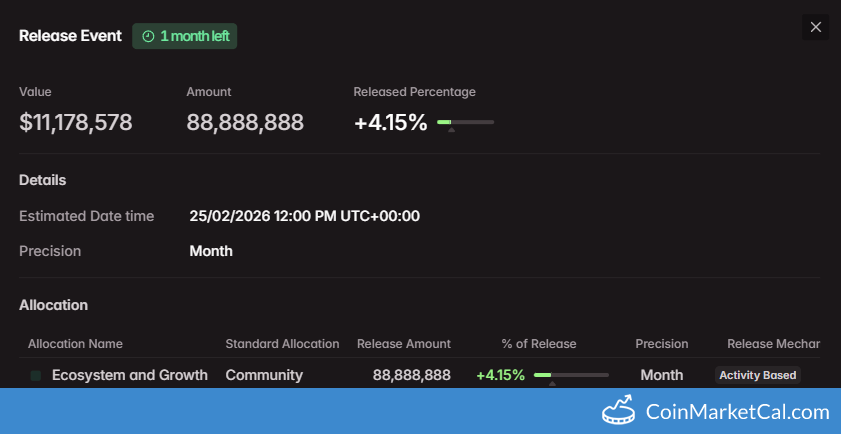841x434 pixels.
Task: Click the % of Release column header
Action: point(539,344)
